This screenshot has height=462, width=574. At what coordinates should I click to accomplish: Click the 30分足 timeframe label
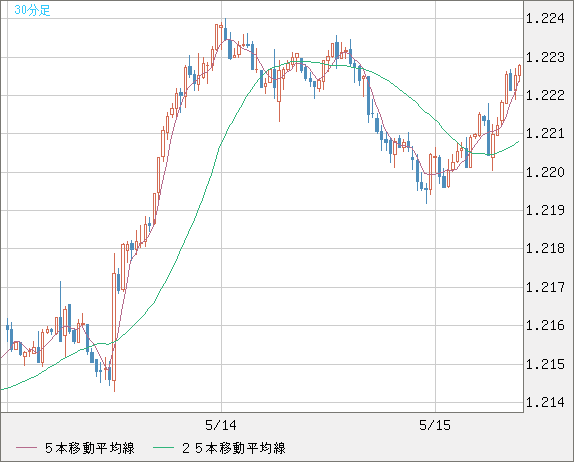coord(32,10)
